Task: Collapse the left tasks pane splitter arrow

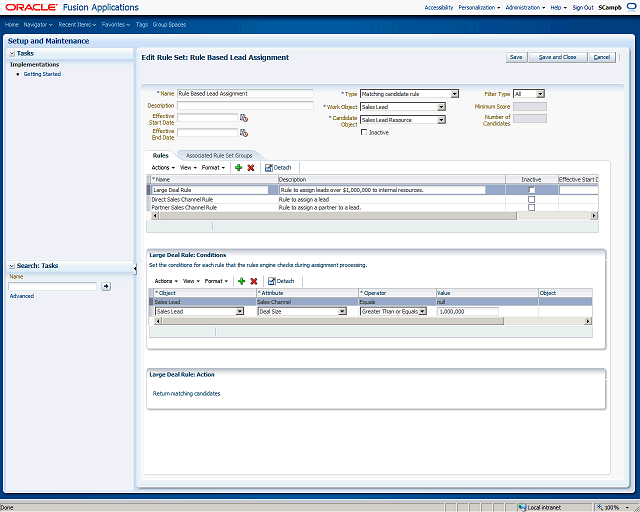Action: pos(135,268)
